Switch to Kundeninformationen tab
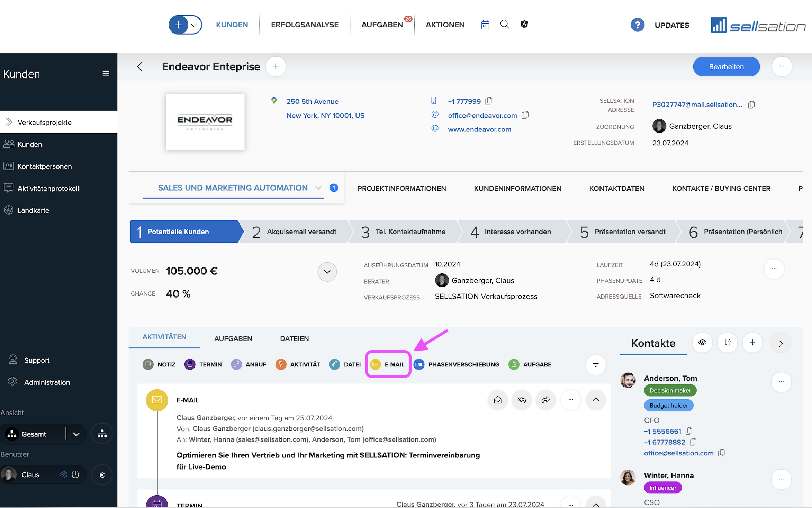The image size is (812, 508). 517,188
